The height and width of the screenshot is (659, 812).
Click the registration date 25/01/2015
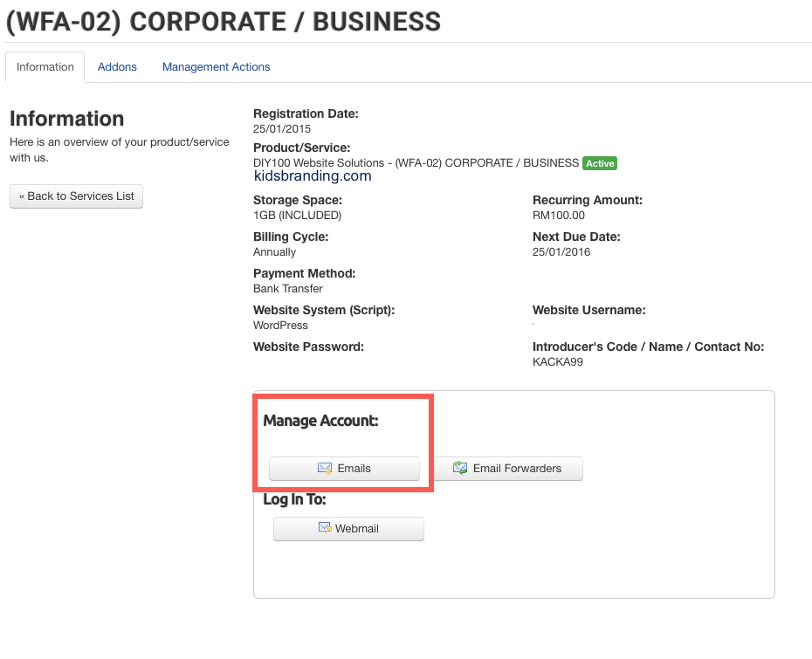click(x=282, y=129)
